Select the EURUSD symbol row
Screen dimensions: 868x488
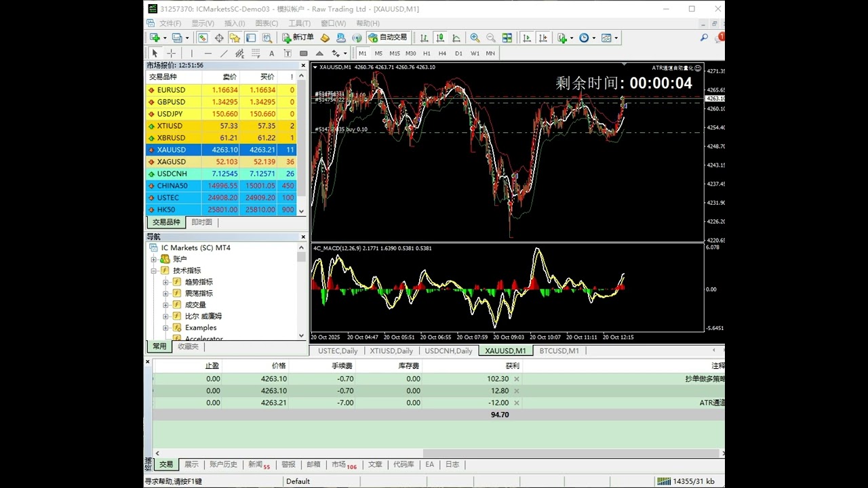221,90
